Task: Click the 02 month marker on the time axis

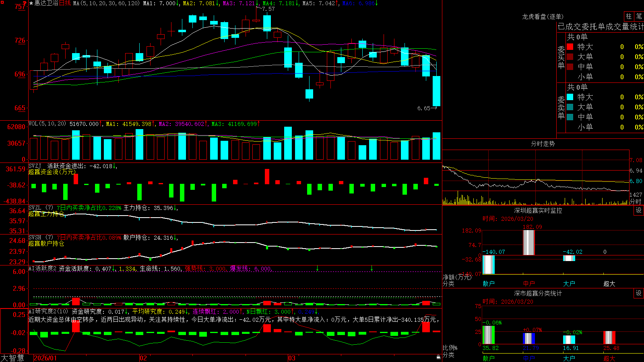Action: [143, 358]
